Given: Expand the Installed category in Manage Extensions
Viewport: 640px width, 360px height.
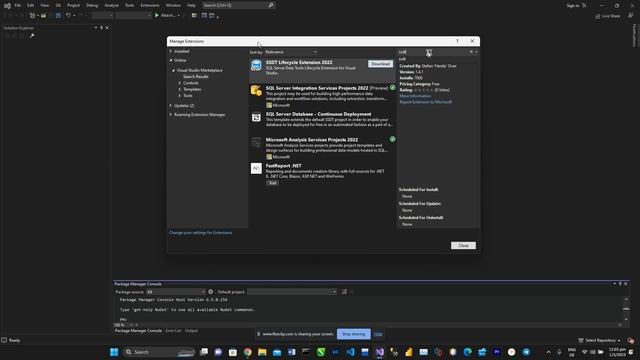Looking at the screenshot, I should coord(171,51).
